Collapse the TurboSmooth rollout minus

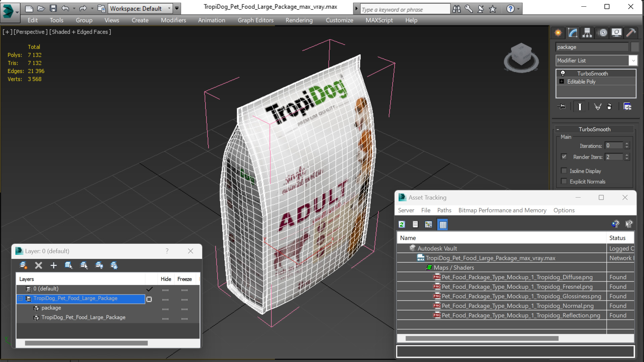558,129
